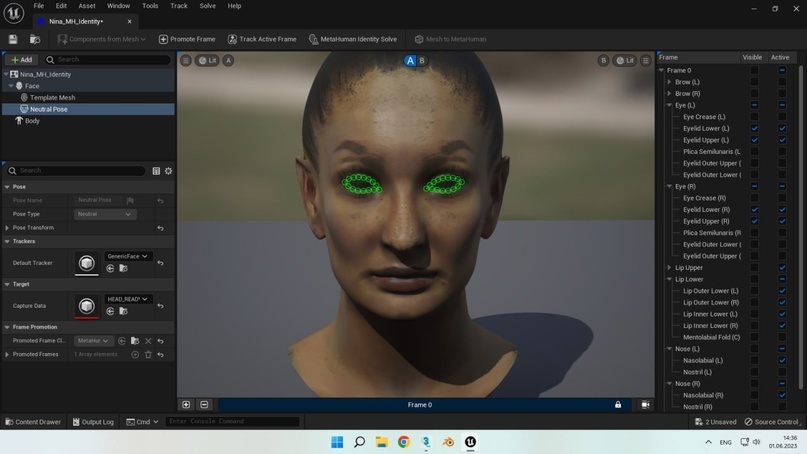Open the Track menu

(179, 6)
